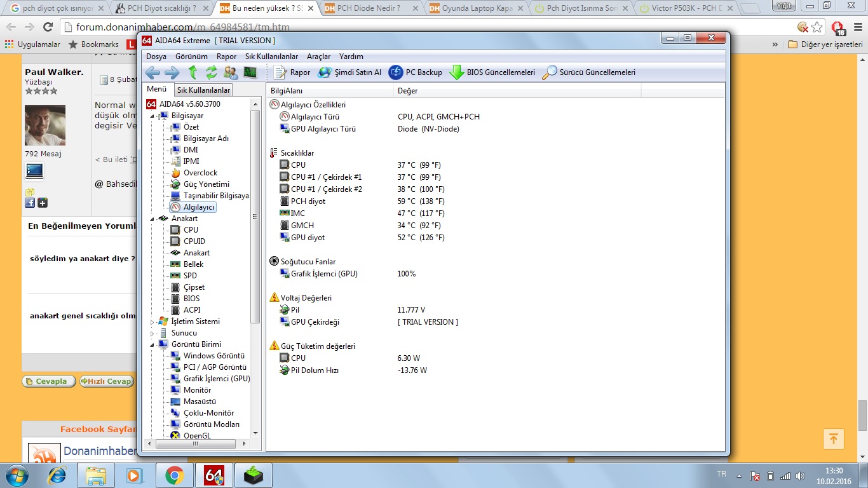Open the Rapor report tool
This screenshot has width=868, height=488.
pos(292,72)
